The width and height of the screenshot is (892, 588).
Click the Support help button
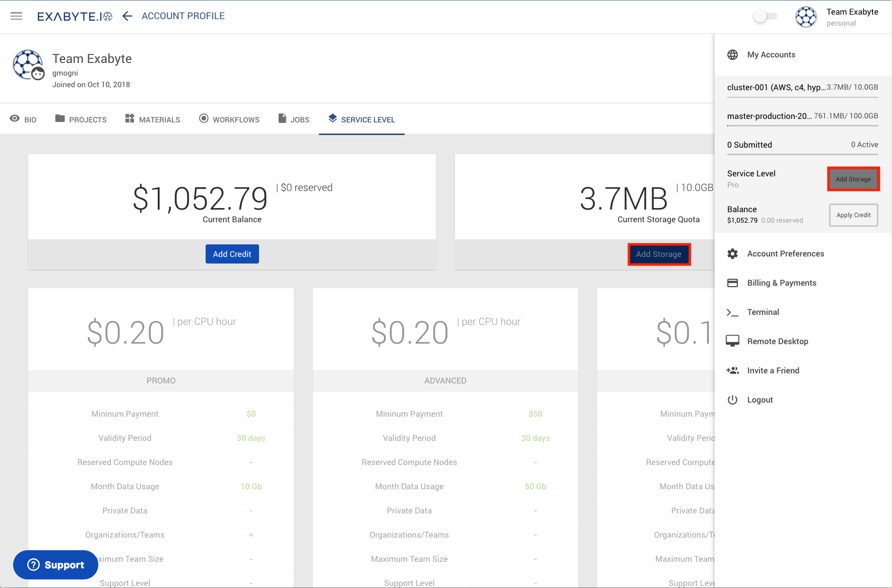click(x=55, y=565)
